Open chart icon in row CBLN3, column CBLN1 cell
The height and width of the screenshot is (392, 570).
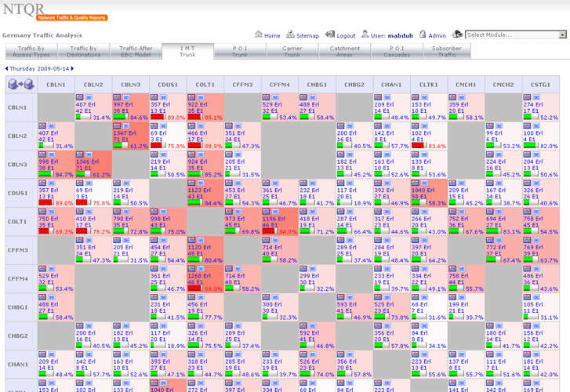tap(42, 152)
